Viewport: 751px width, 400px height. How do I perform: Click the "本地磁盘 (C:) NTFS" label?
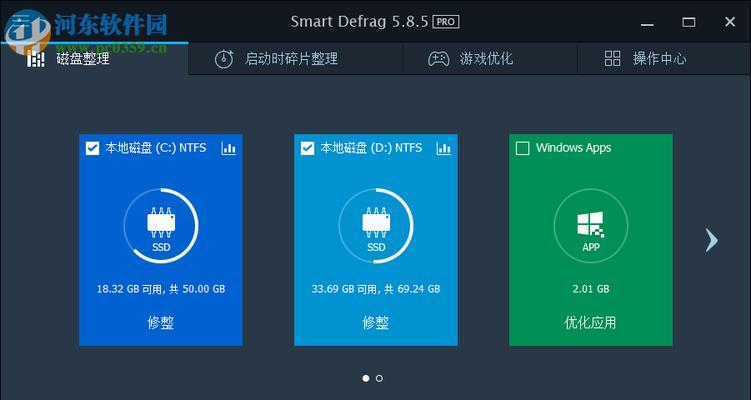pyautogui.click(x=156, y=148)
